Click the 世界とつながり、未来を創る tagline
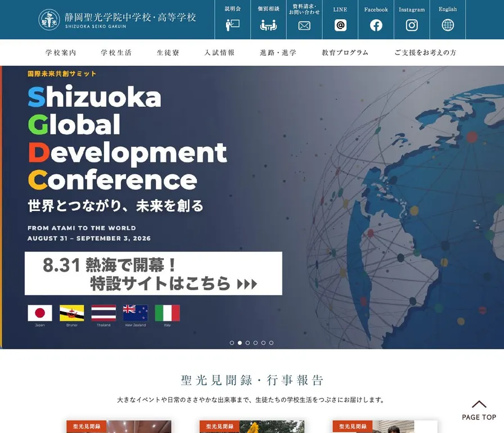Screen dimensions: 504x433 (115, 206)
